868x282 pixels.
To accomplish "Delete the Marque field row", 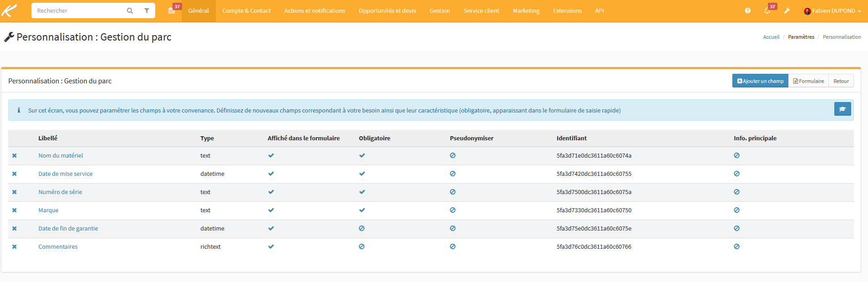I will pyautogui.click(x=15, y=210).
